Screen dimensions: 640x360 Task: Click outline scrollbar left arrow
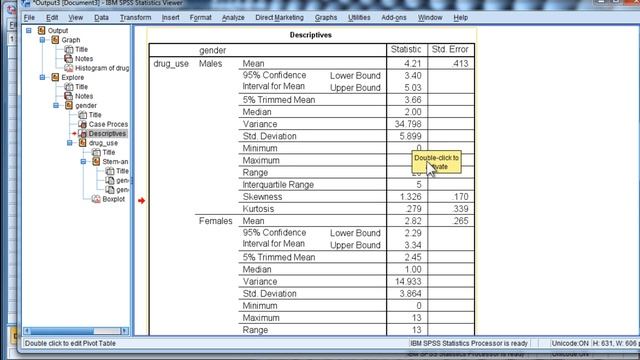[x=27, y=331]
